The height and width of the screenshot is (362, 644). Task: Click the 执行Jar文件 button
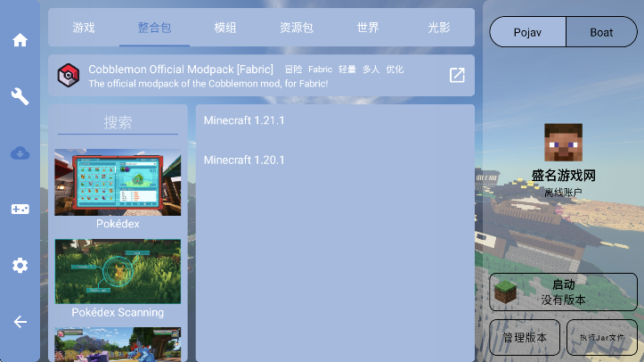click(x=602, y=337)
